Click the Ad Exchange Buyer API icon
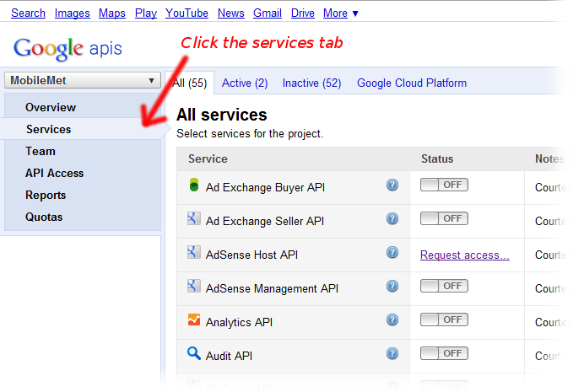 [194, 186]
